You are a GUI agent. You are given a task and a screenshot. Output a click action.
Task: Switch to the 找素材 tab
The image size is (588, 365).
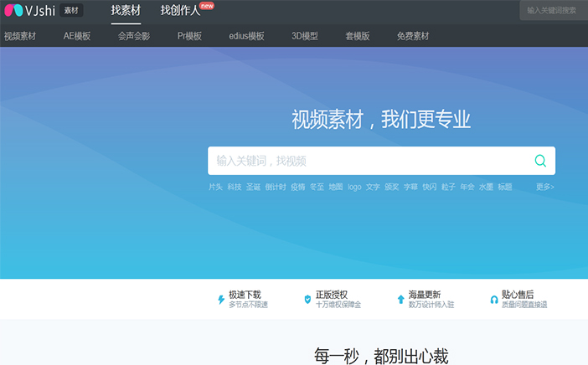click(126, 11)
